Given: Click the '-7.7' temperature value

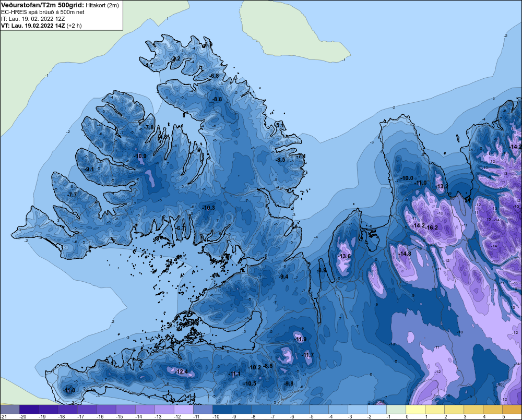Looking at the screenshot, I should (x=72, y=195).
